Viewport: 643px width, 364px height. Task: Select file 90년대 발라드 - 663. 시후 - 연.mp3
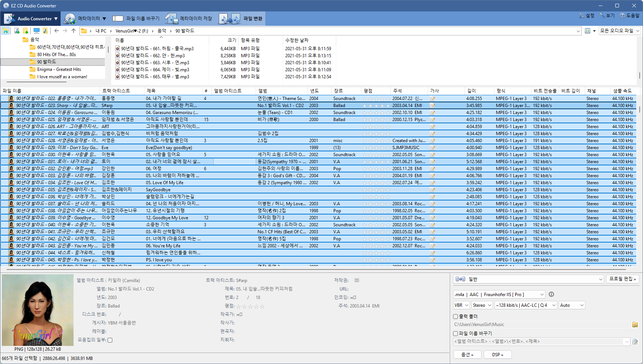155,63
